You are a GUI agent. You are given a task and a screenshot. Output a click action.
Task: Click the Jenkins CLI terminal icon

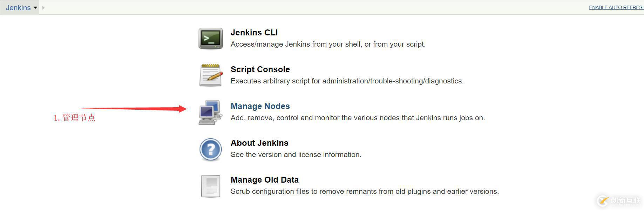(210, 38)
